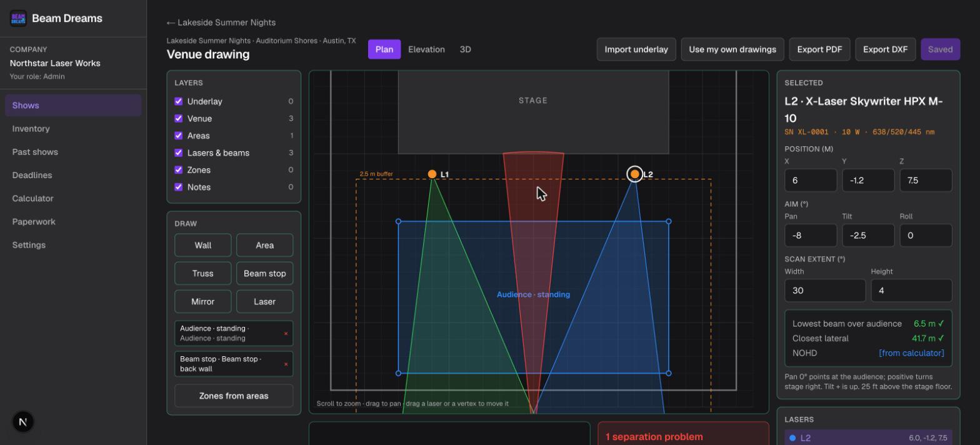The image size is (980, 445).
Task: Open Past shows in the sidebar
Action: pos(73,152)
